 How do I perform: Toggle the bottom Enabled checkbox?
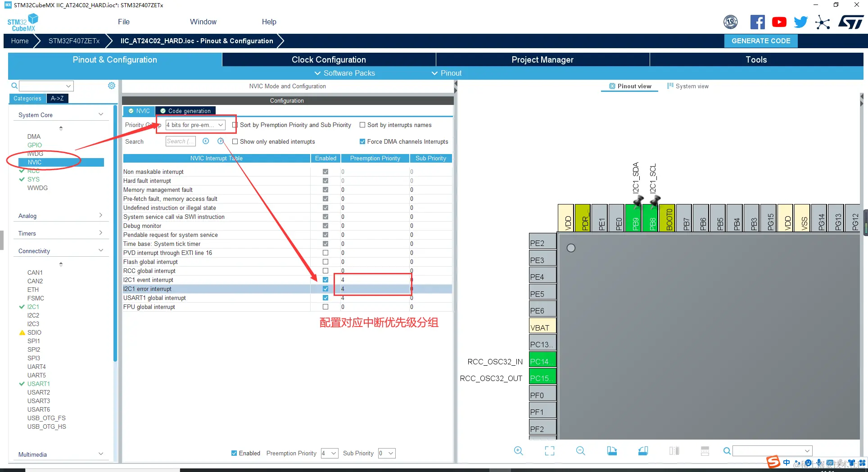234,453
